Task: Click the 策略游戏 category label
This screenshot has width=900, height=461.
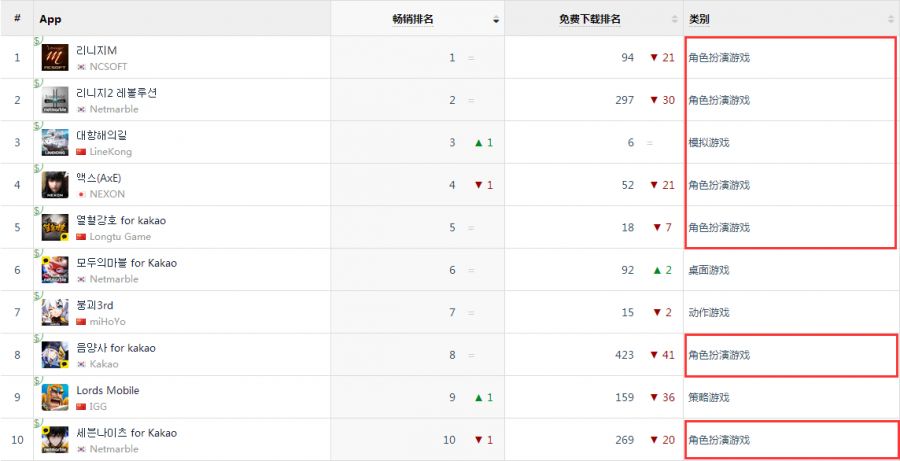Action: [x=709, y=397]
